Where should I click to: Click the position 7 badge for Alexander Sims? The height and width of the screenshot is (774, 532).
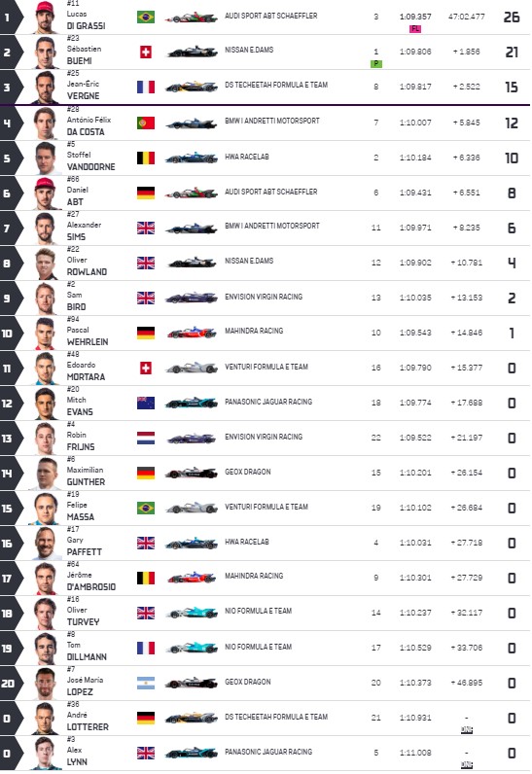coord(10,229)
